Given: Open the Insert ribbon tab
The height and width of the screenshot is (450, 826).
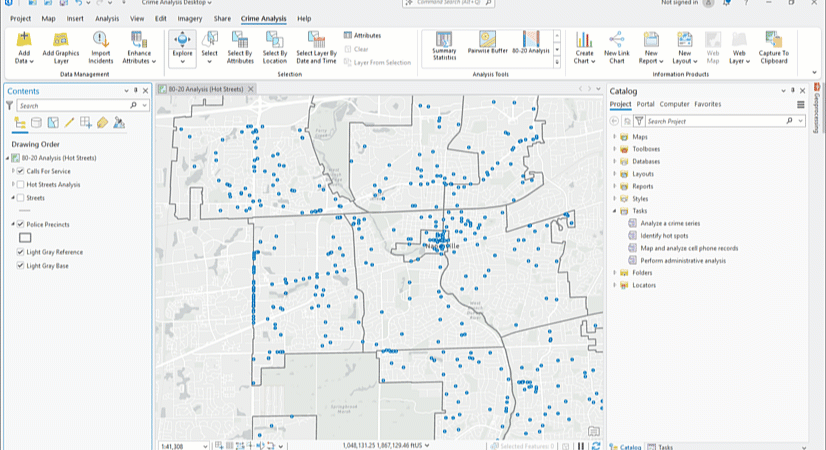Looking at the screenshot, I should click(75, 18).
